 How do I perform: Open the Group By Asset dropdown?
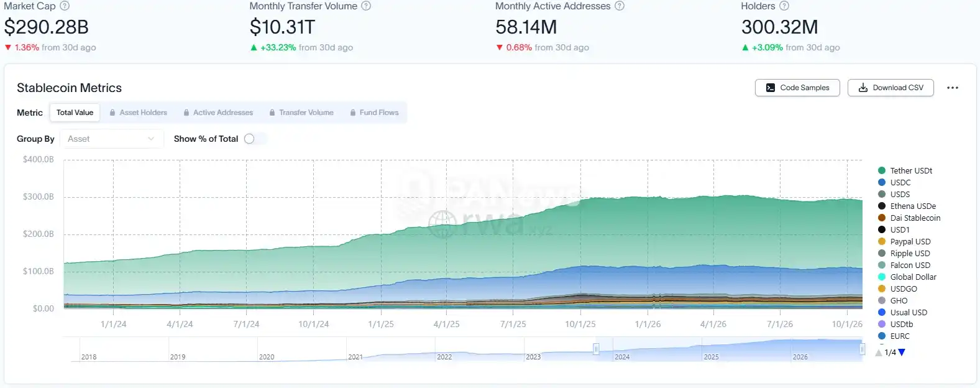111,139
